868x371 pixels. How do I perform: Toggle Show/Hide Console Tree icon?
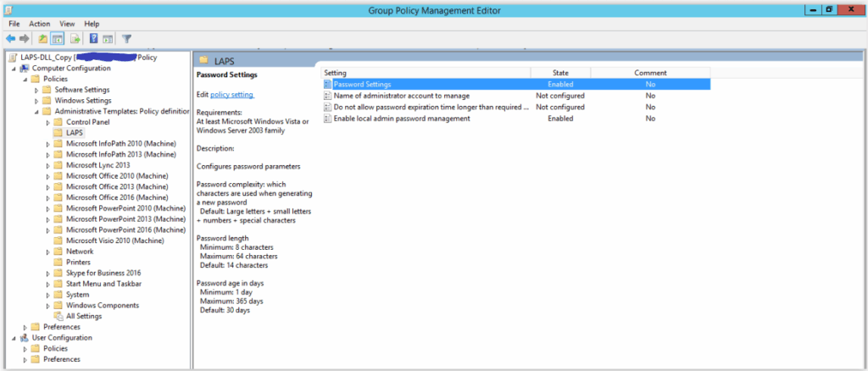[58, 39]
